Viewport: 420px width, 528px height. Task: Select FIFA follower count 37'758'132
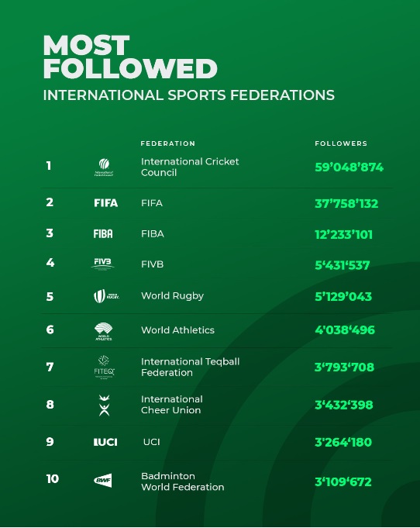346,203
